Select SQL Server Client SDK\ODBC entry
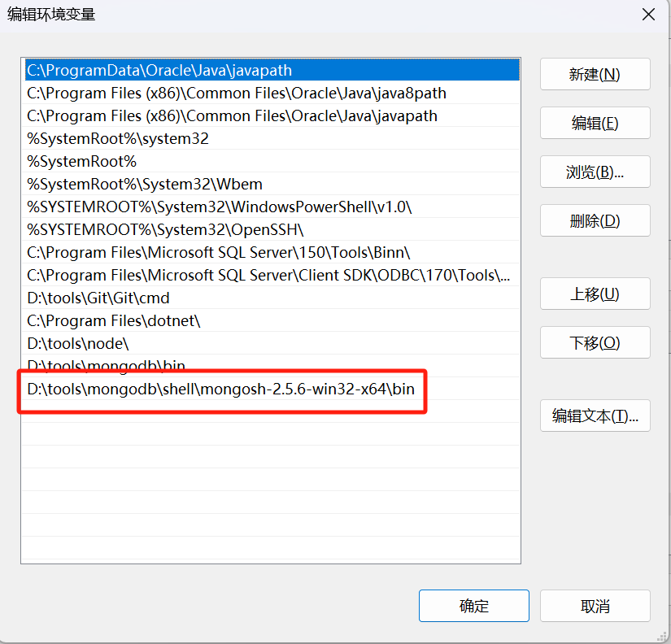 (272, 275)
